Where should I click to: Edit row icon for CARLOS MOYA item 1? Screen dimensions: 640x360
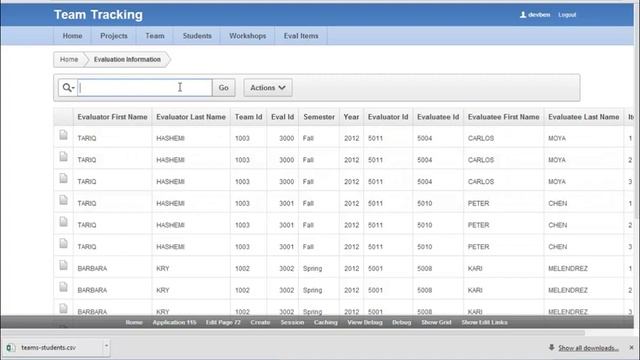pos(63,135)
